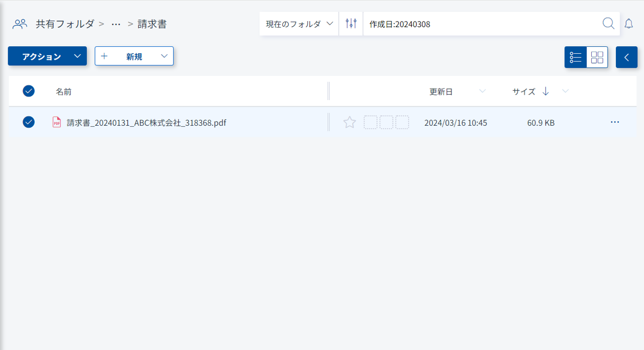Image resolution: width=644 pixels, height=350 pixels.
Task: Open search filter settings icon
Action: click(351, 24)
